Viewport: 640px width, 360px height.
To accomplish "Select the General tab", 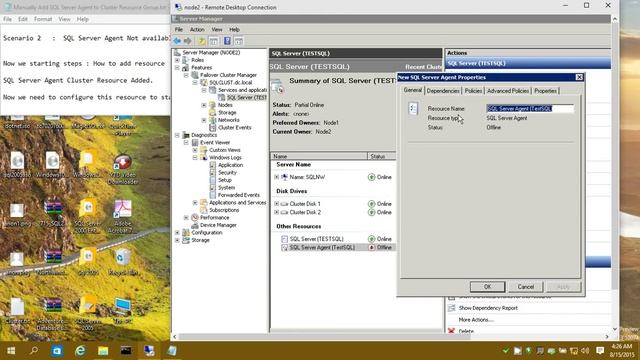I will click(413, 90).
